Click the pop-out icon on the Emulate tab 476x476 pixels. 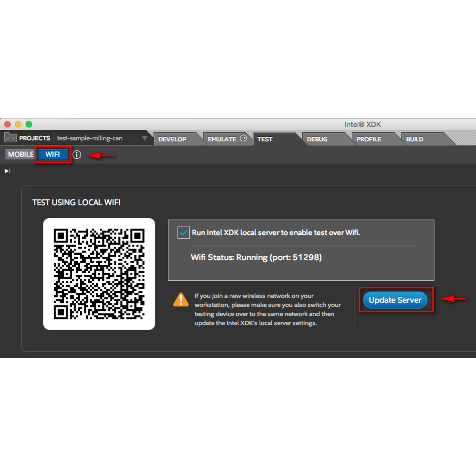tap(243, 138)
